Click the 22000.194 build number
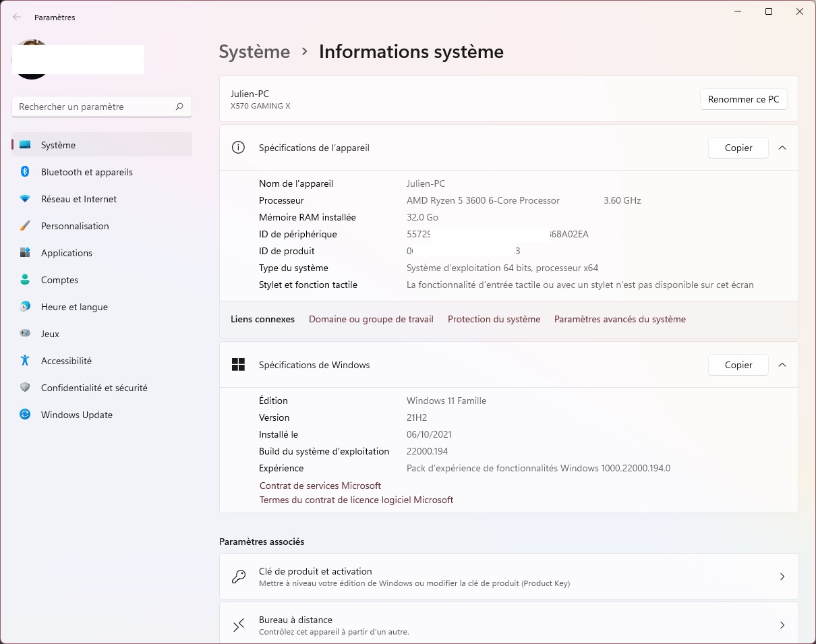 click(x=428, y=451)
